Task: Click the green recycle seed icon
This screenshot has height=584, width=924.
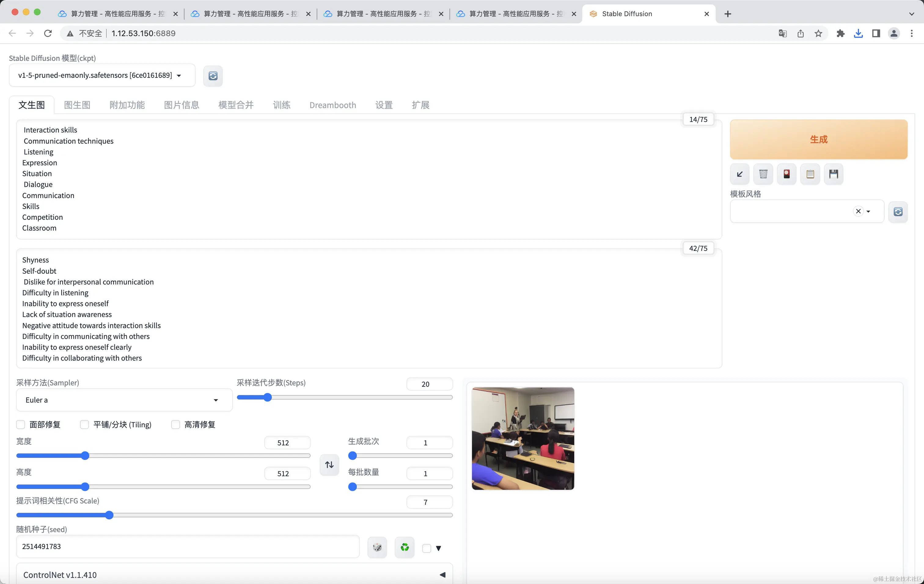Action: 405,547
